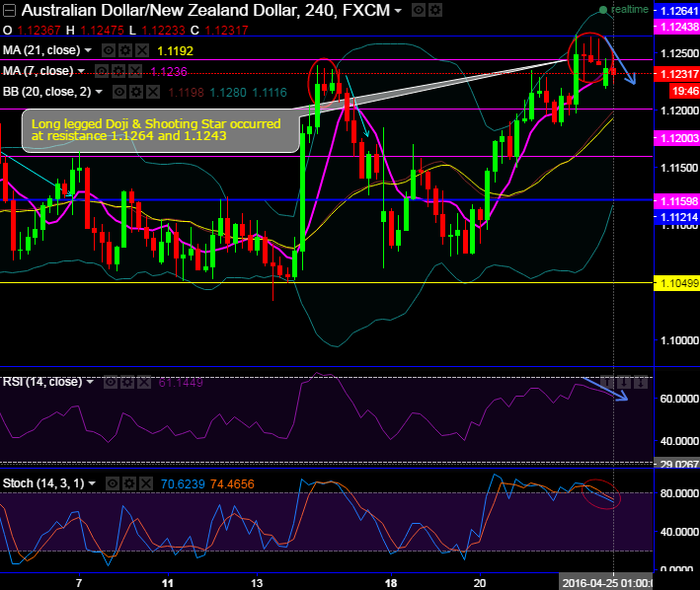Click the BB (20, close, 2) legend label
The width and height of the screenshot is (700, 590).
(46, 92)
